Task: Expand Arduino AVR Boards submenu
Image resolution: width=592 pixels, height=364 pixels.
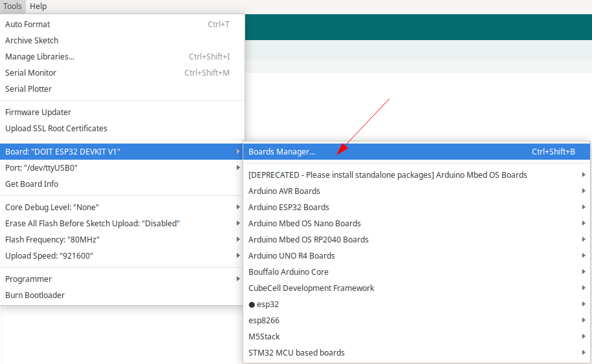Action: pos(417,191)
